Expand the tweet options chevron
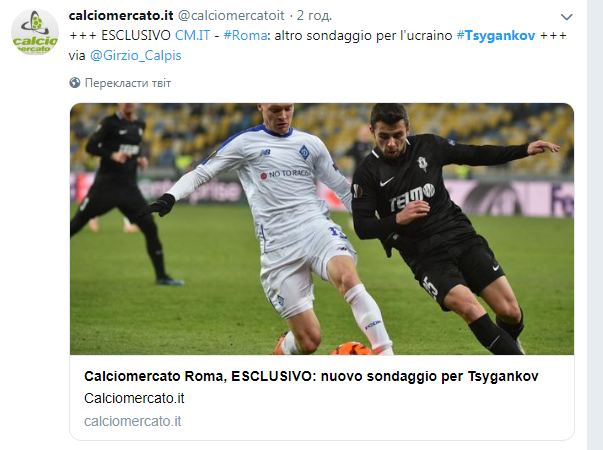 [566, 17]
